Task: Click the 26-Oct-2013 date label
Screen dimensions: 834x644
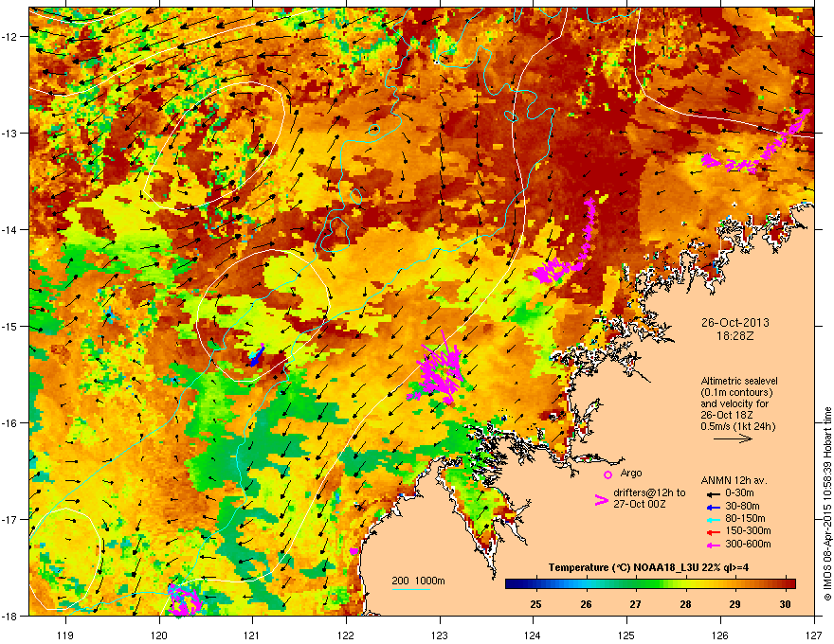Action: 734,323
